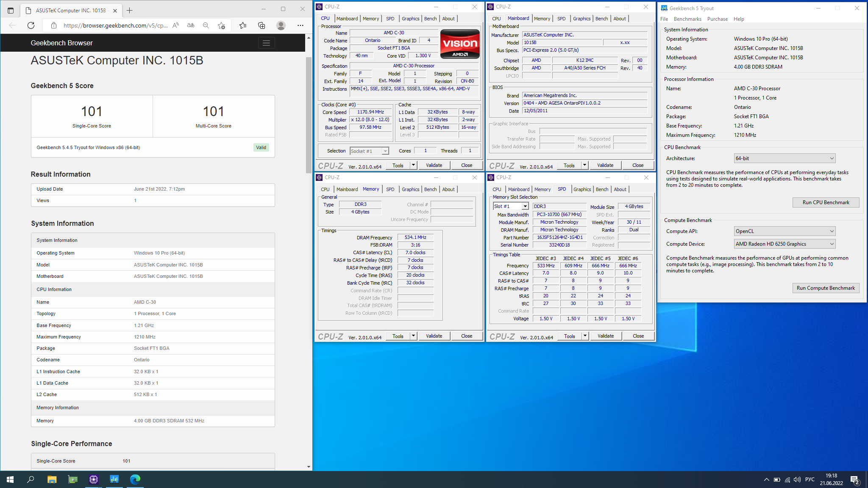Open the network tray icon

point(787,480)
